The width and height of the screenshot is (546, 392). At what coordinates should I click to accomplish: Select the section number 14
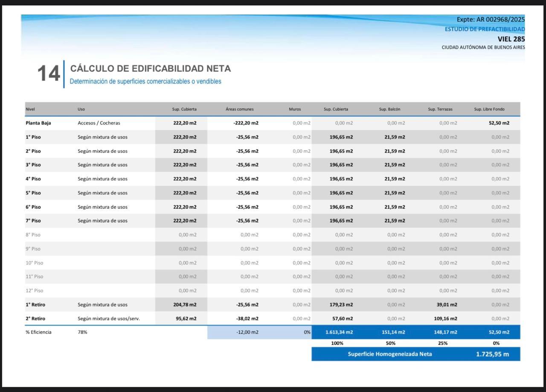(49, 74)
